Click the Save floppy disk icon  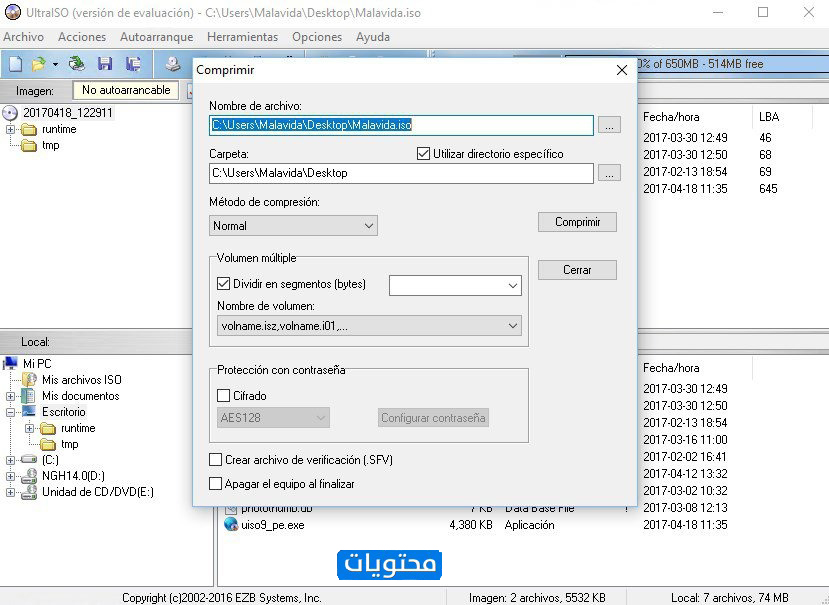point(105,64)
